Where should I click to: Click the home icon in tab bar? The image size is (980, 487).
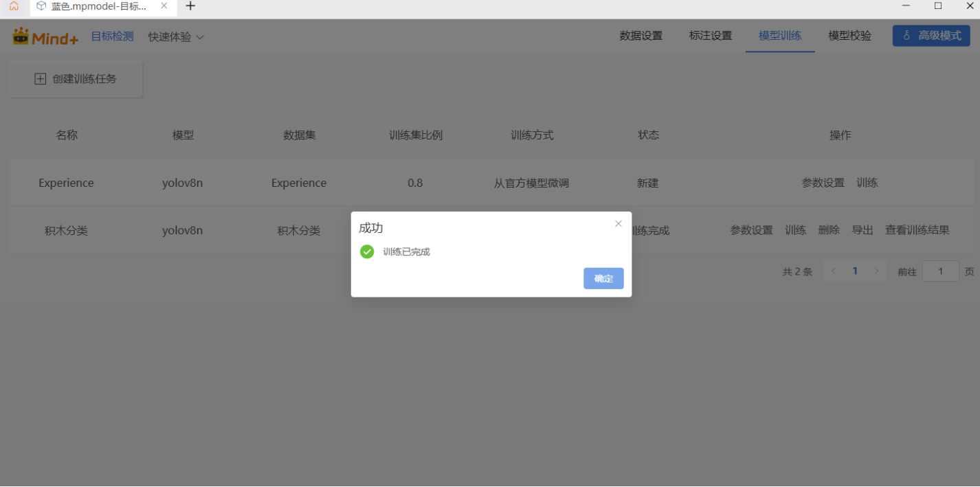pyautogui.click(x=14, y=6)
